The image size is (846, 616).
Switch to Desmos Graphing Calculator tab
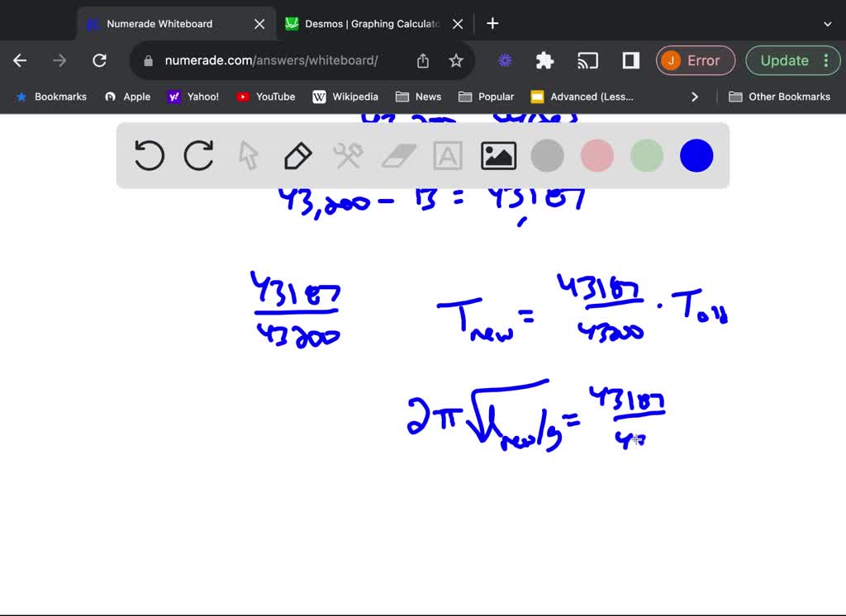(x=372, y=24)
